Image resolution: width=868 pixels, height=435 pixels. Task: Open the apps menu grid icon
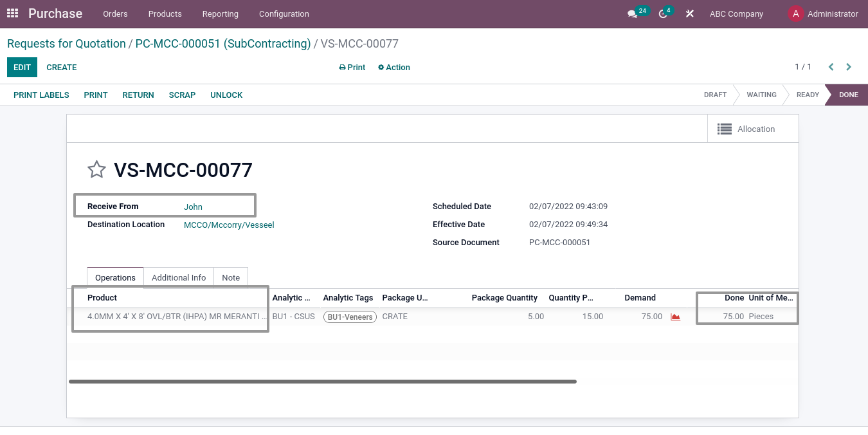[x=12, y=13]
